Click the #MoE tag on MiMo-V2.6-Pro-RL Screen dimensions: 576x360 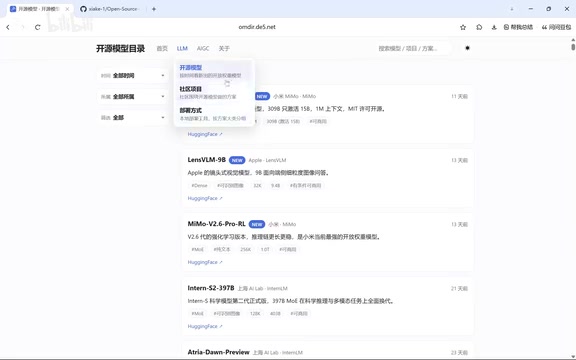click(x=198, y=249)
